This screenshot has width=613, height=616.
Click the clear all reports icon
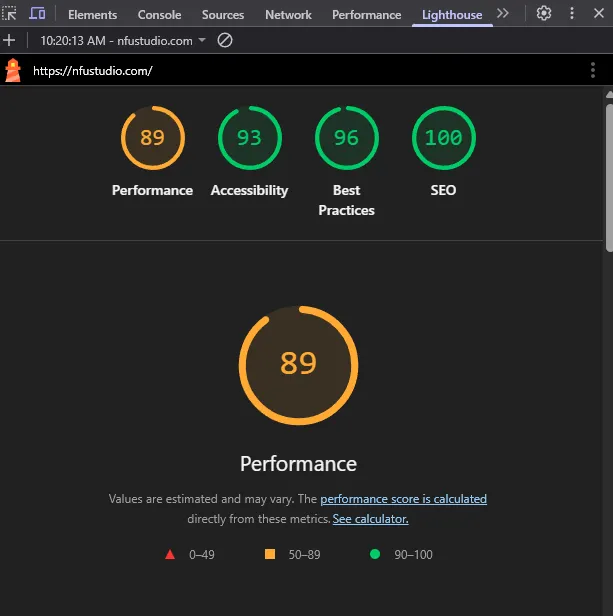click(225, 41)
